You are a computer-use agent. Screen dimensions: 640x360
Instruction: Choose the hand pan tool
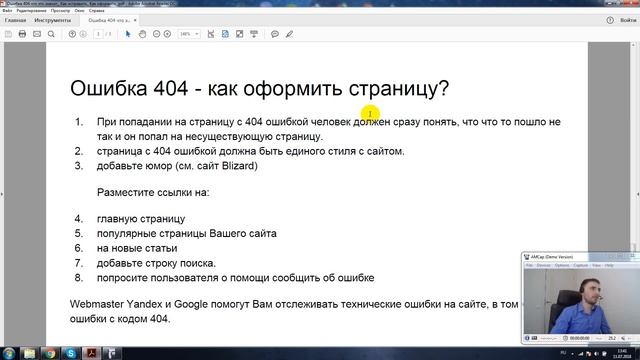pos(142,34)
